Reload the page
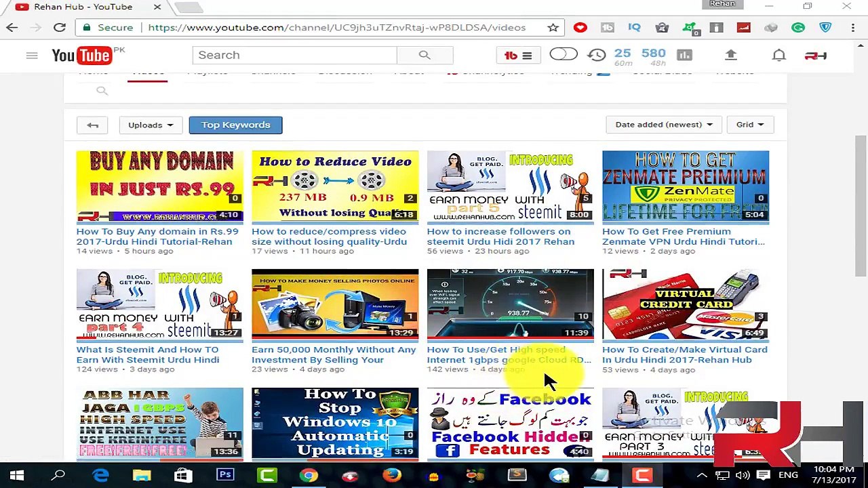This screenshot has height=488, width=868. coord(60,28)
